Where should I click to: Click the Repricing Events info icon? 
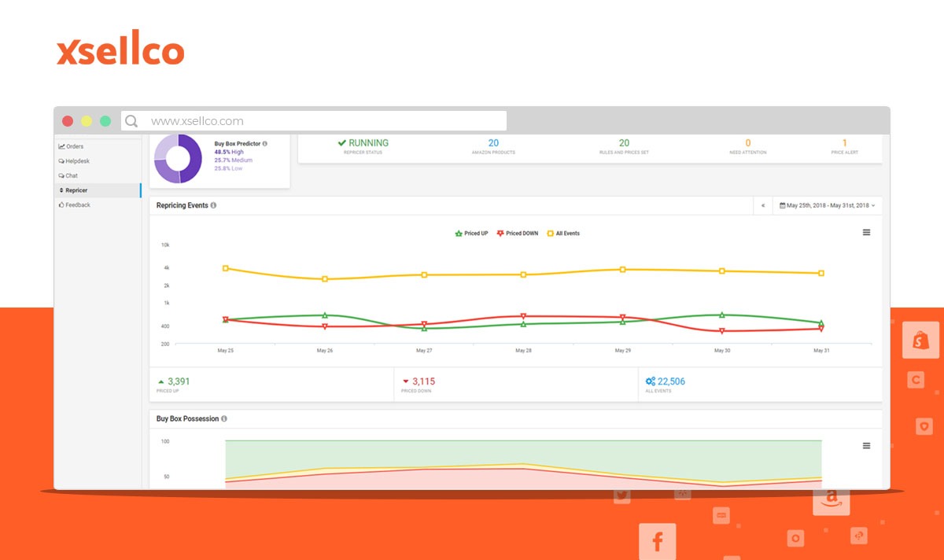pyautogui.click(x=214, y=205)
